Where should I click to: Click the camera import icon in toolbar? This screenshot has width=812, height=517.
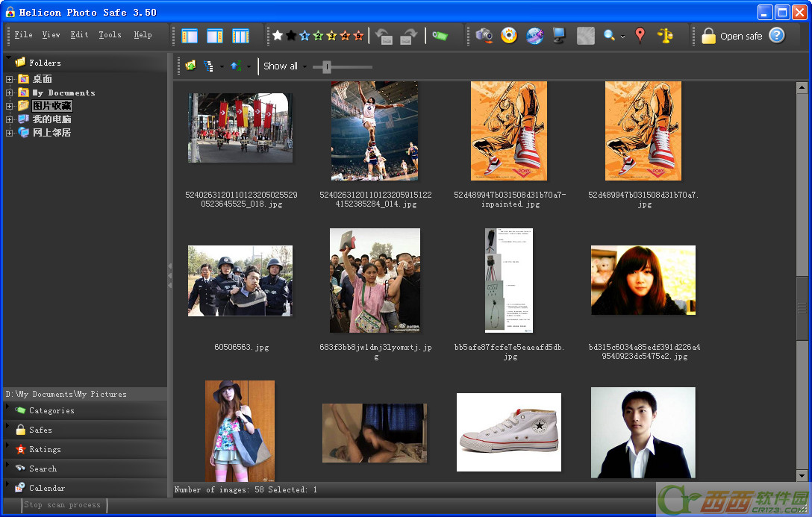(x=484, y=35)
